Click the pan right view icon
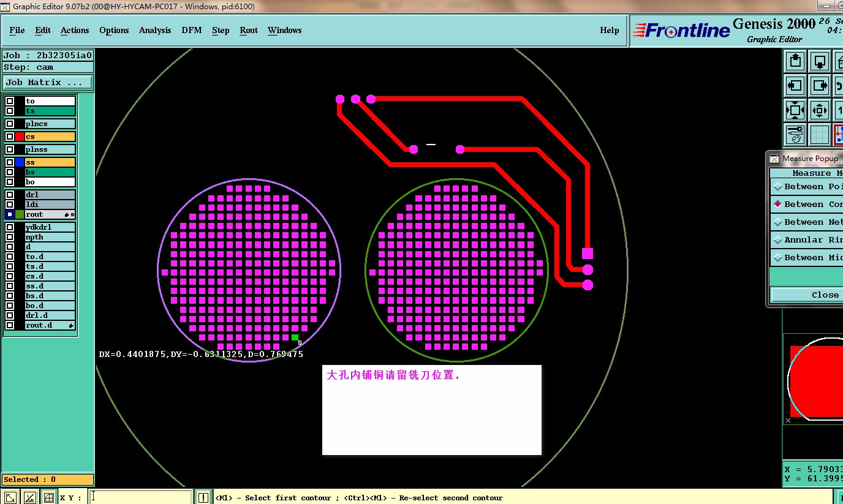This screenshot has height=504, width=843. coord(820,85)
